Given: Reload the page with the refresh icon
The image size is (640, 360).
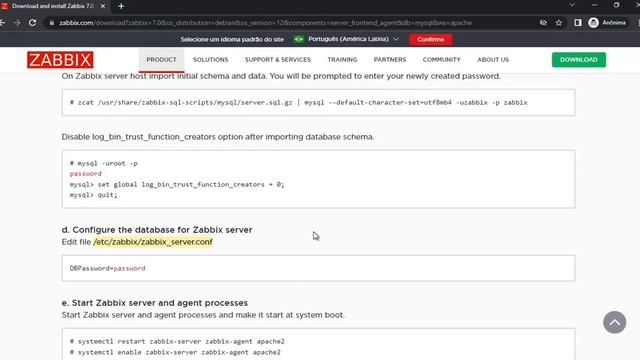Looking at the screenshot, I should [33, 23].
